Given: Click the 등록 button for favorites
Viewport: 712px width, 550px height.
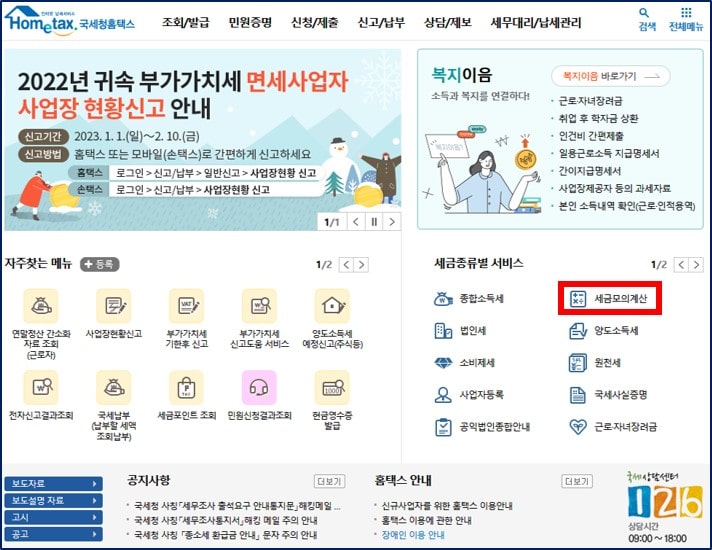Looking at the screenshot, I should pos(100,264).
